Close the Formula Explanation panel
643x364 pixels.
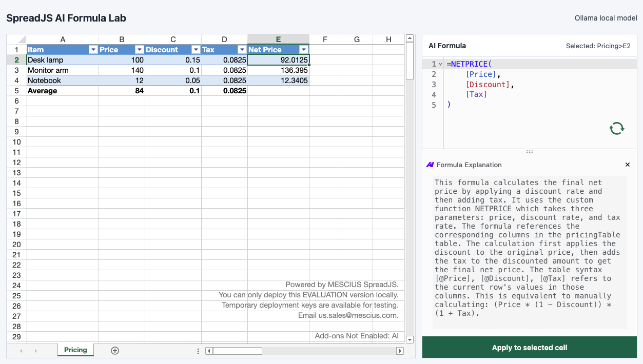tap(627, 165)
